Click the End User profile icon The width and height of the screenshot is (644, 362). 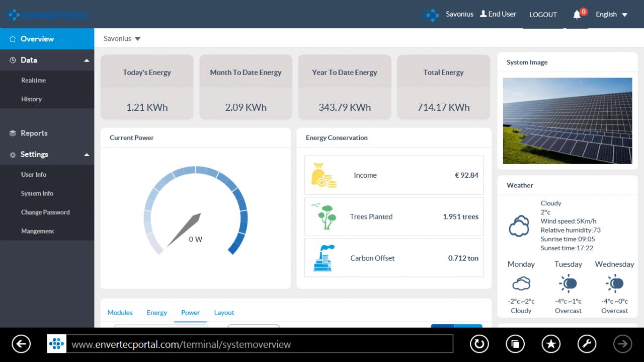click(x=483, y=14)
